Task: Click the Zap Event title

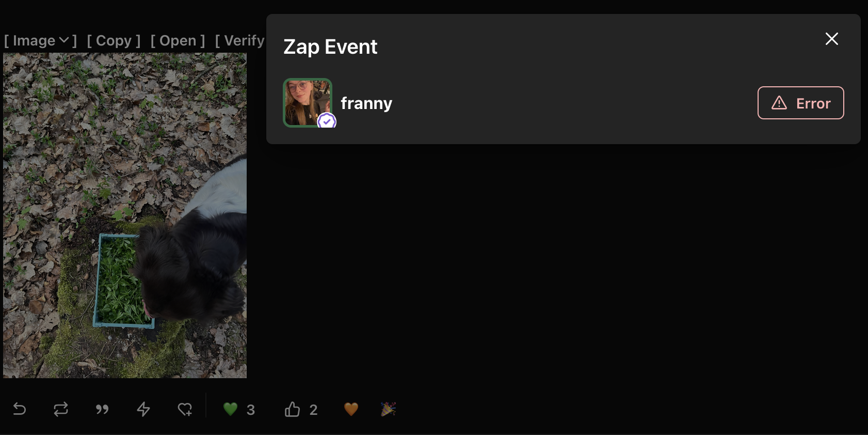Action: (330, 47)
